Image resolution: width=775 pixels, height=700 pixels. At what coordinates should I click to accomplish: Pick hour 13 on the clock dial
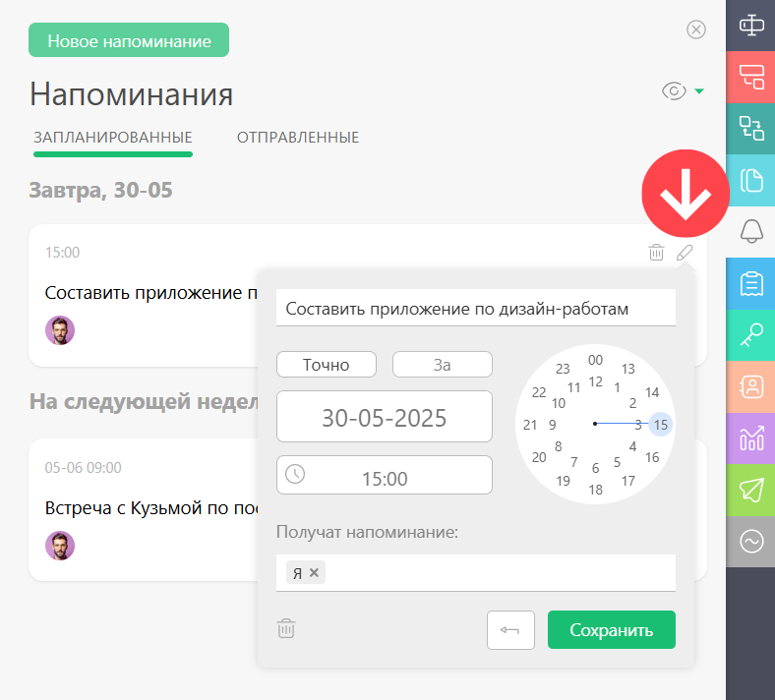pyautogui.click(x=627, y=369)
